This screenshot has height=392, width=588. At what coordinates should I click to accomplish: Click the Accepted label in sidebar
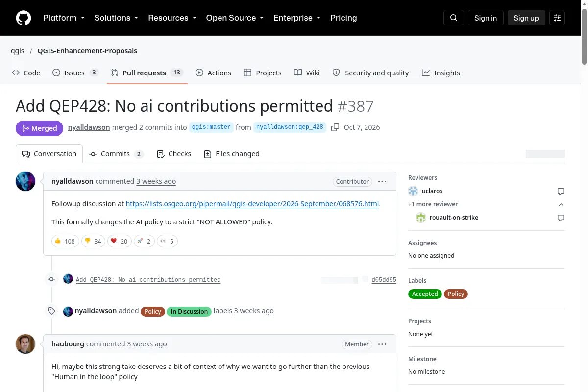tap(425, 294)
